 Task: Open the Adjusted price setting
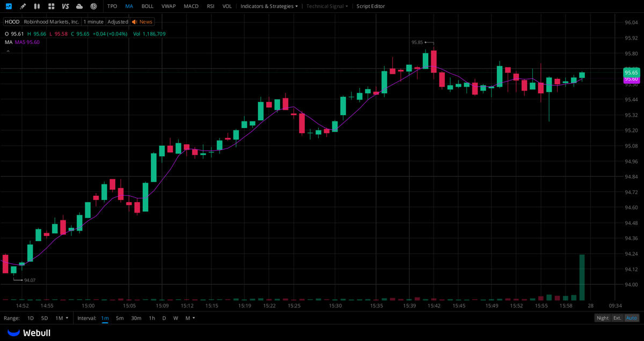click(118, 22)
